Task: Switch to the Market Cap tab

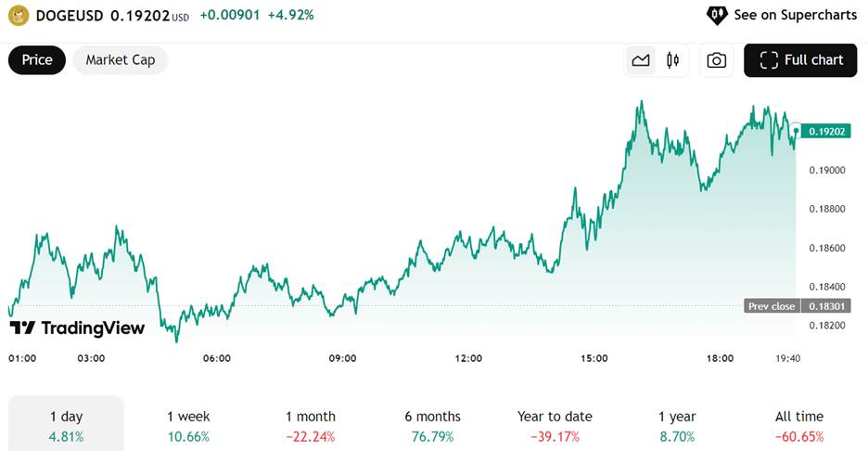Action: pyautogui.click(x=120, y=60)
